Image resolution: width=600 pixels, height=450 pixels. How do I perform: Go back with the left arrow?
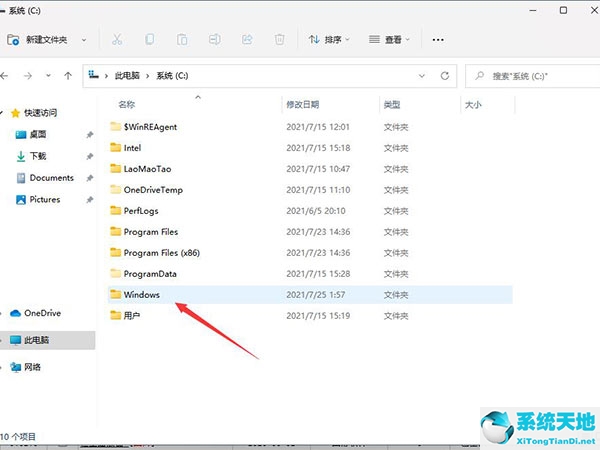coord(4,76)
